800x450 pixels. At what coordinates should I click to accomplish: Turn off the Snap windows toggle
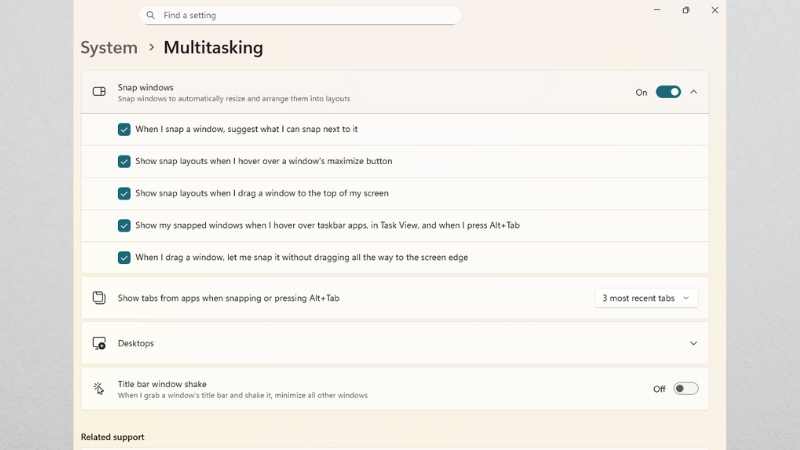click(668, 92)
